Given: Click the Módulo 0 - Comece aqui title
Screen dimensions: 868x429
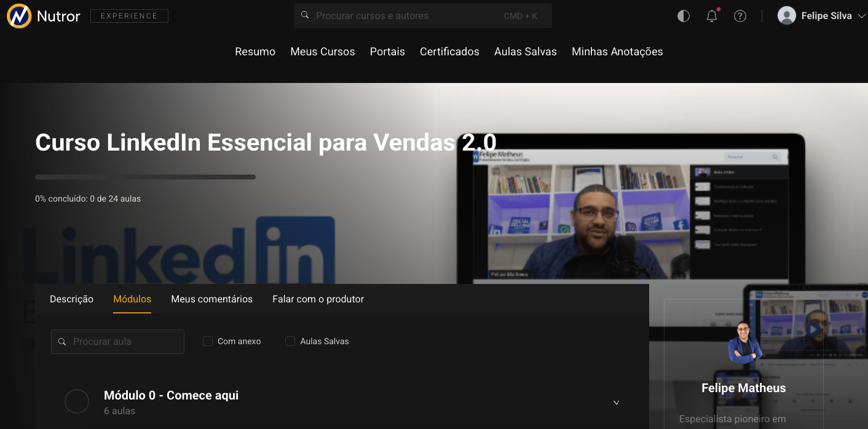Looking at the screenshot, I should [171, 395].
